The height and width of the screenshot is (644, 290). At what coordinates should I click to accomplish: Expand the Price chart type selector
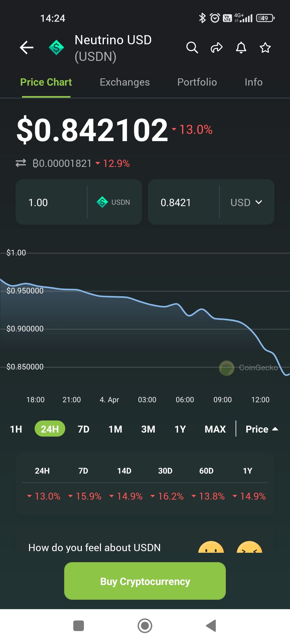262,429
